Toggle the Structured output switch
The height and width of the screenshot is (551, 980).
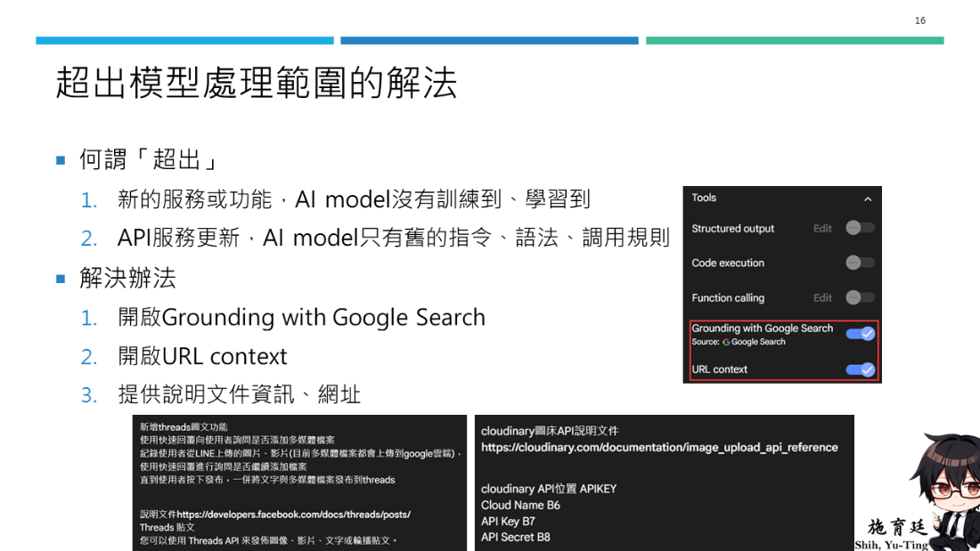[860, 228]
